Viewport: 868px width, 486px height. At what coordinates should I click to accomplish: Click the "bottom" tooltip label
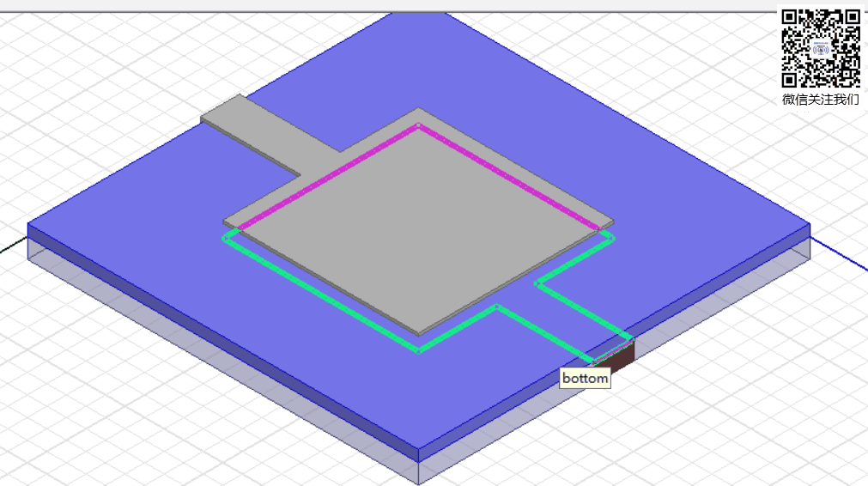pos(586,378)
